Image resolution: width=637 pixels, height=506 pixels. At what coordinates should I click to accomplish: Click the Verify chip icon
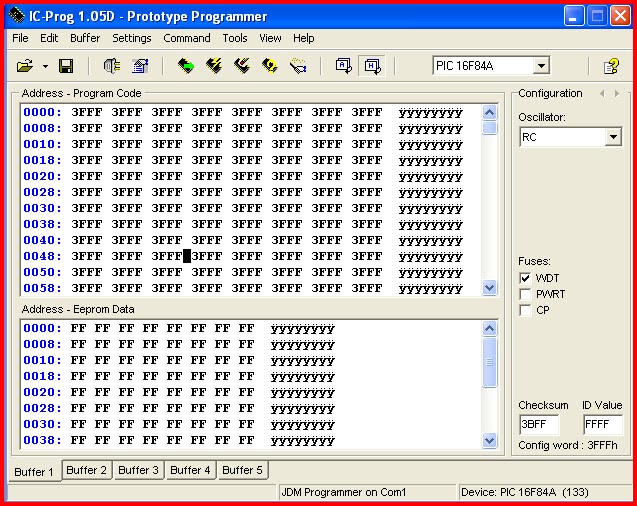coord(270,66)
